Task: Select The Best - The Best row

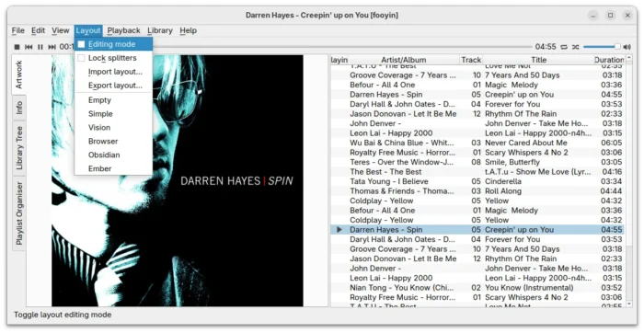Action: click(477, 172)
